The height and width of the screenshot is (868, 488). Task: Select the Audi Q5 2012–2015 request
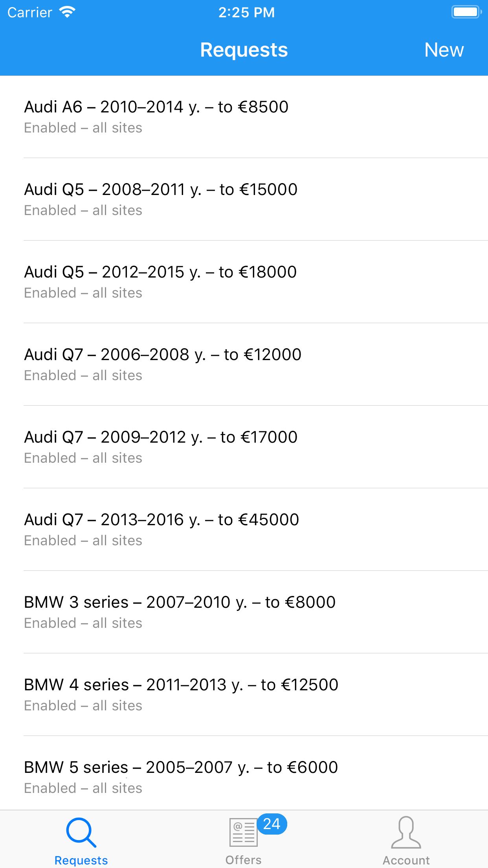(244, 282)
